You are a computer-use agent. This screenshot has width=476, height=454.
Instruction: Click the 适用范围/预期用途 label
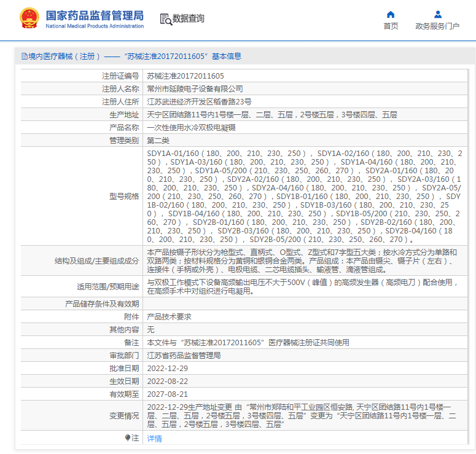tap(107, 287)
